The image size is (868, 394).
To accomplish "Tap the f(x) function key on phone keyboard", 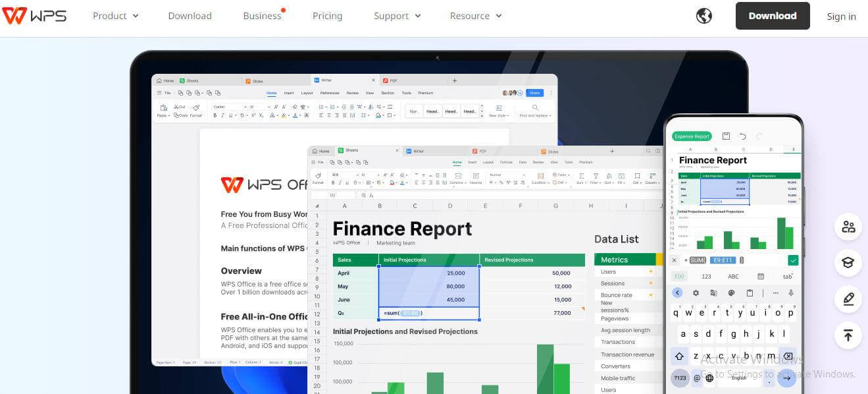I will (x=679, y=276).
